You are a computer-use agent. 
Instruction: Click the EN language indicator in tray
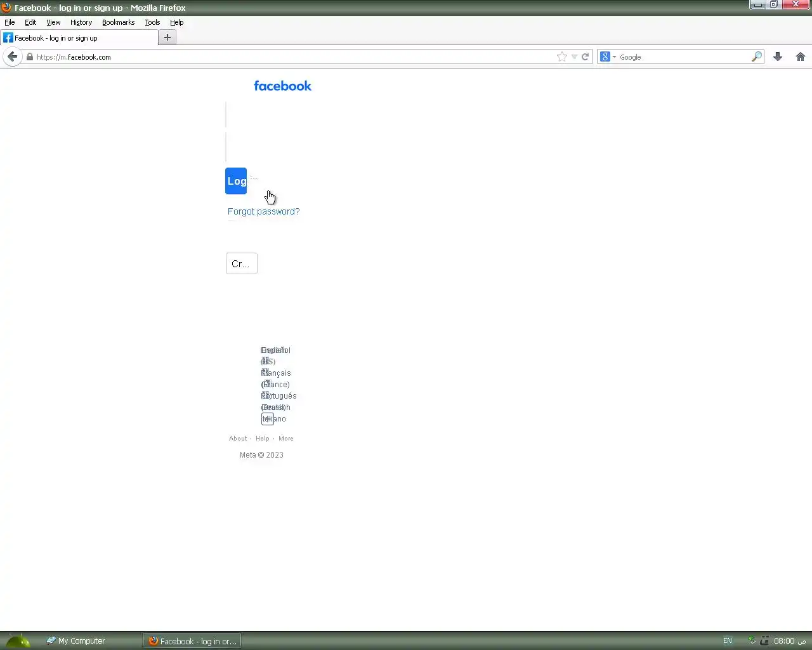pyautogui.click(x=728, y=641)
